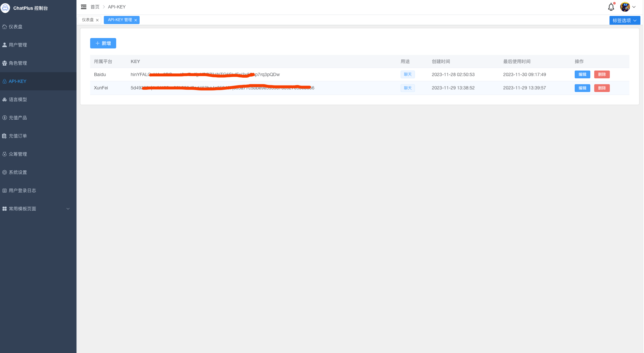This screenshot has width=644, height=353.
Task: Open 系统设置 system settings menu
Action: pyautogui.click(x=18, y=172)
